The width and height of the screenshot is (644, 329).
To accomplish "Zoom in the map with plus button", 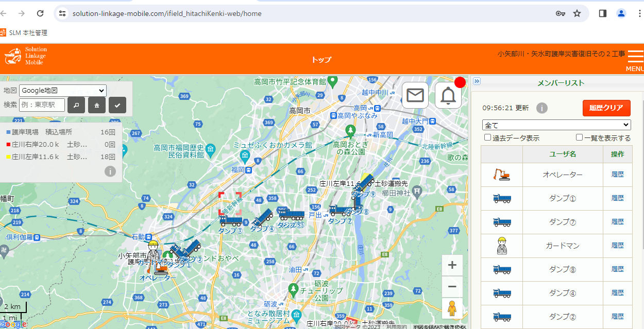I will coord(452,265).
